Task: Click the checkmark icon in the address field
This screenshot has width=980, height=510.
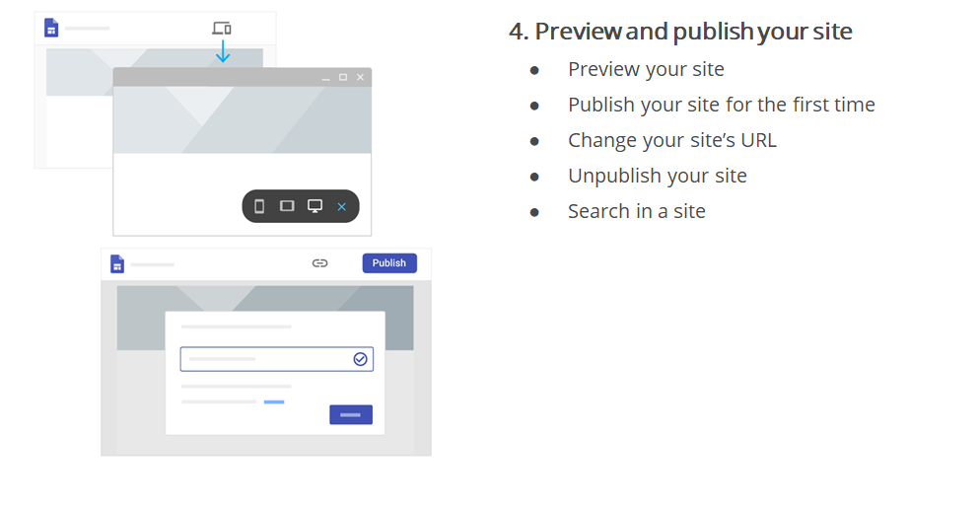Action: point(360,359)
